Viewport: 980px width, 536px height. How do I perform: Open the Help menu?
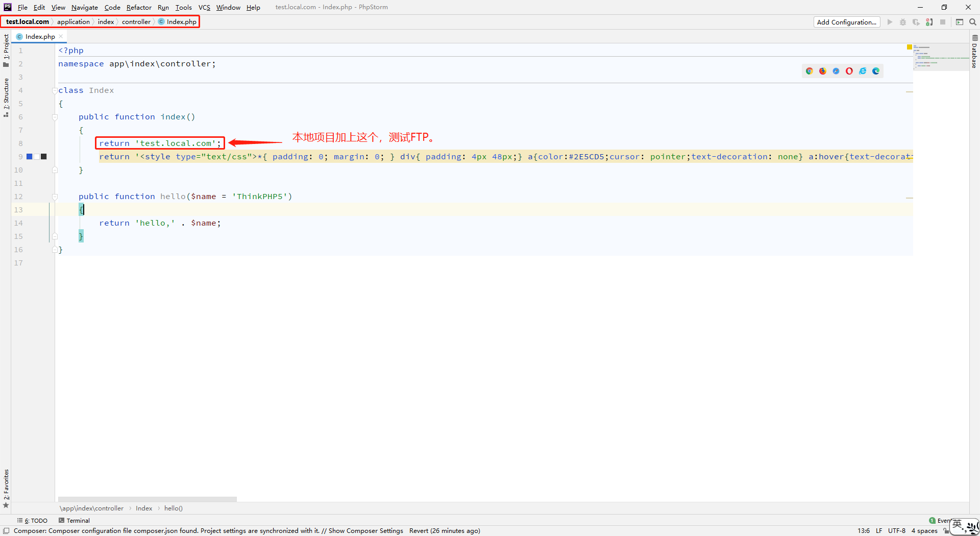click(253, 7)
